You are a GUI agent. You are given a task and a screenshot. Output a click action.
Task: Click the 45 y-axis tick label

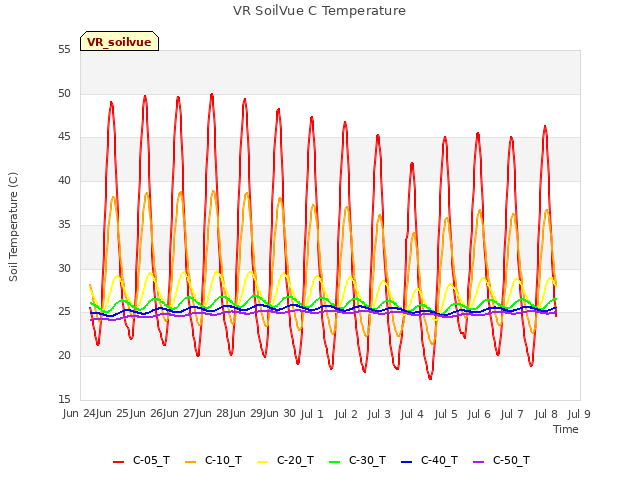[64, 137]
